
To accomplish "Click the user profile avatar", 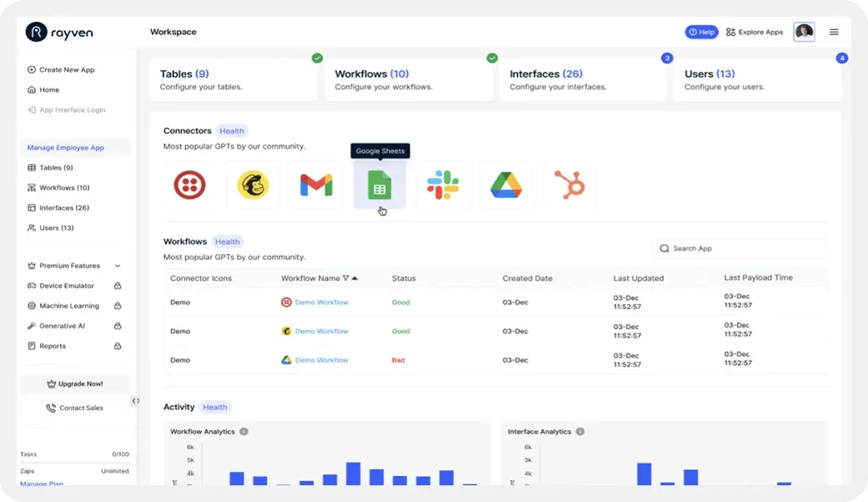I will tap(804, 32).
